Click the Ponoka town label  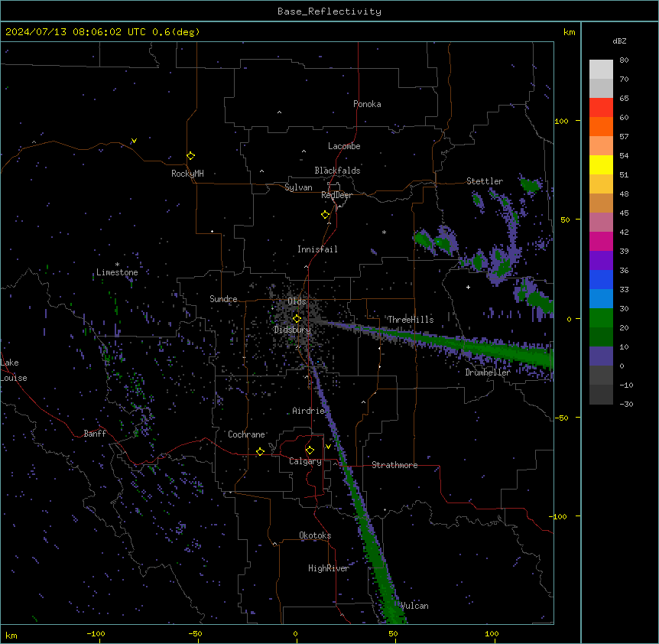tap(367, 104)
